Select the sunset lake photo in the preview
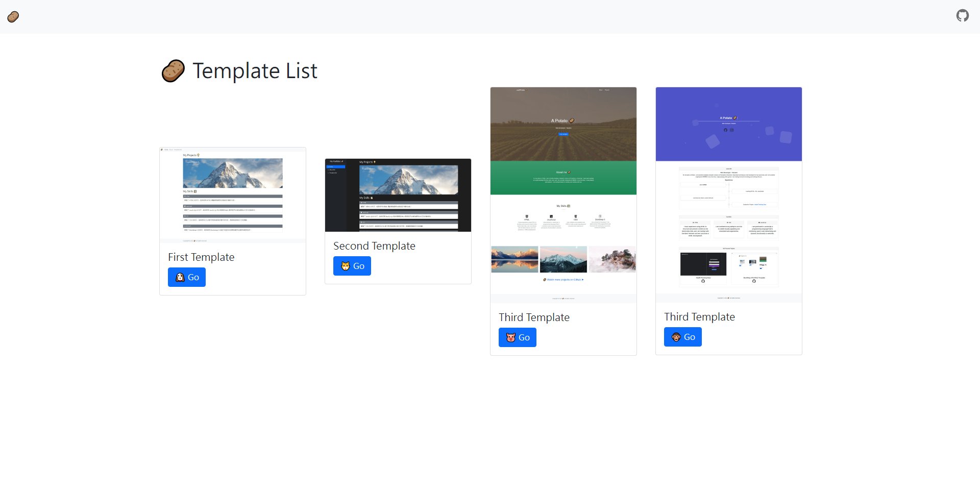 (514, 259)
